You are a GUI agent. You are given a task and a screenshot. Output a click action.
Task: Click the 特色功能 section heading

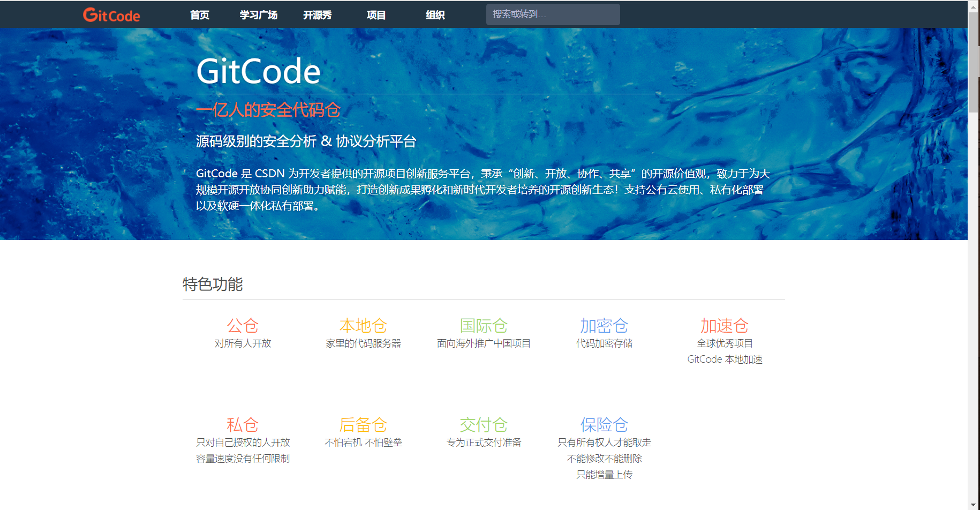tap(213, 284)
